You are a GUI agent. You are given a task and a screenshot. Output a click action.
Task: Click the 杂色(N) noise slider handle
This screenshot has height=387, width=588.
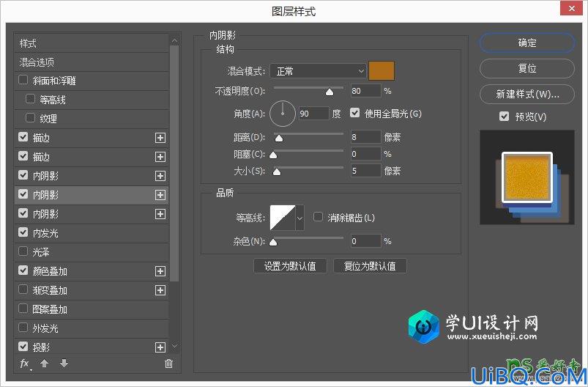pos(273,242)
